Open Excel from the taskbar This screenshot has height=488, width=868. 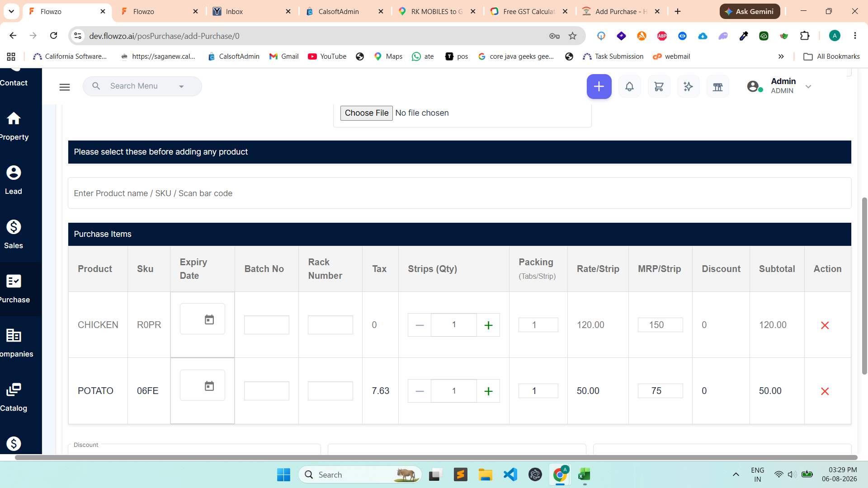coord(584,474)
